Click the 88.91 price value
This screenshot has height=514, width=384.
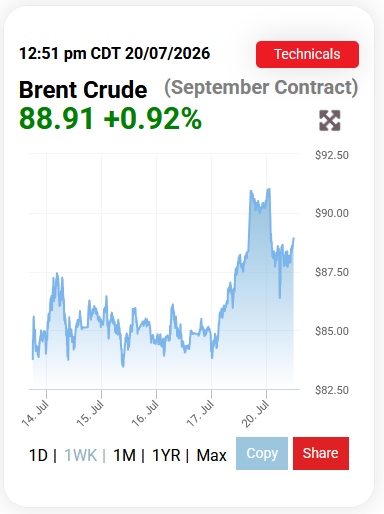(56, 119)
